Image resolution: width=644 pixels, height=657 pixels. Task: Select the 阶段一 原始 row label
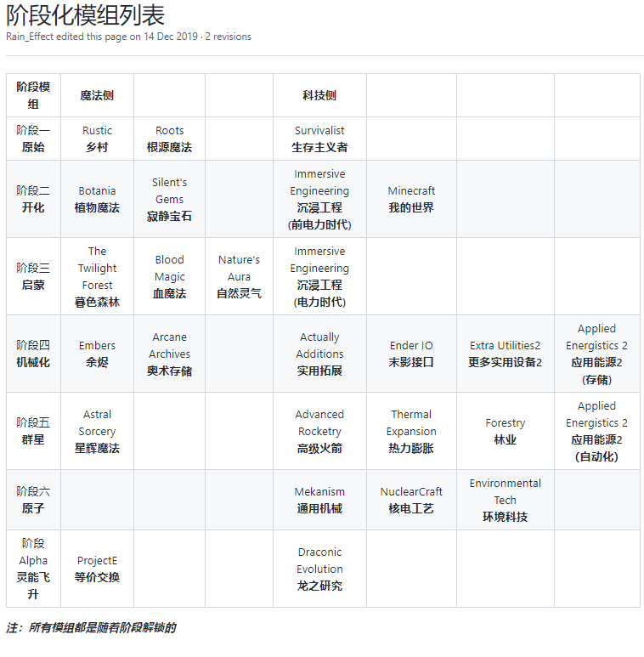(33, 139)
